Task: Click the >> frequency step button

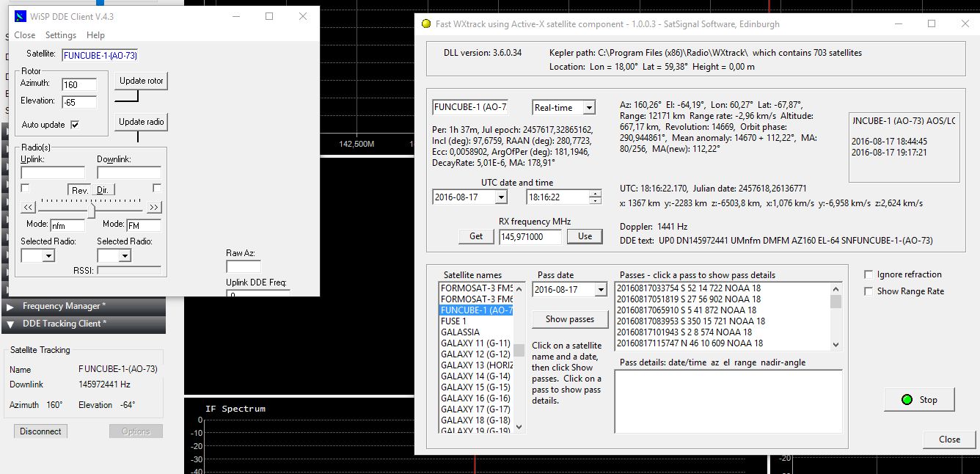Action: point(155,207)
